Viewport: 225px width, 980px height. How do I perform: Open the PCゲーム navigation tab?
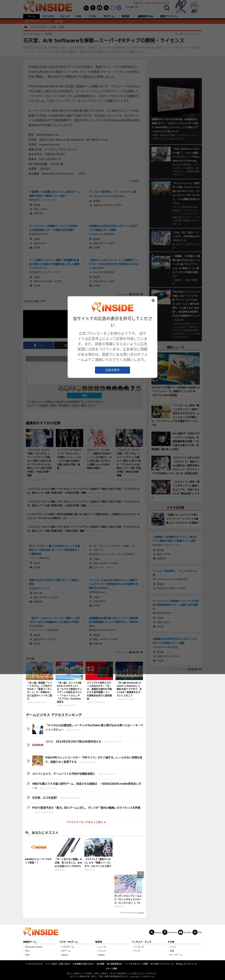pos(109,16)
